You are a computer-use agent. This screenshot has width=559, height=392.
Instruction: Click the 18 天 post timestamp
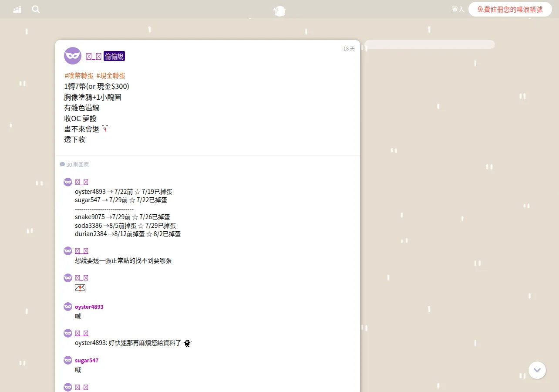349,49
